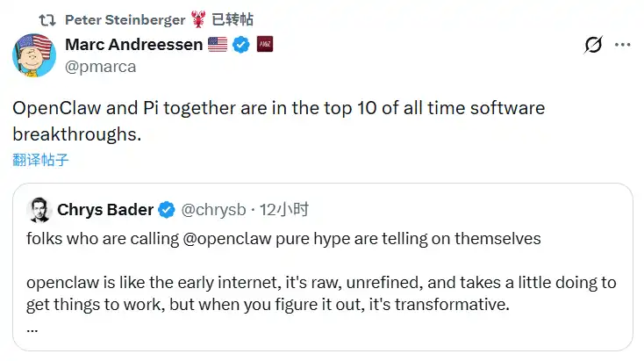
Task: Click the Chrys Bader name in quoted post
Action: tap(105, 209)
